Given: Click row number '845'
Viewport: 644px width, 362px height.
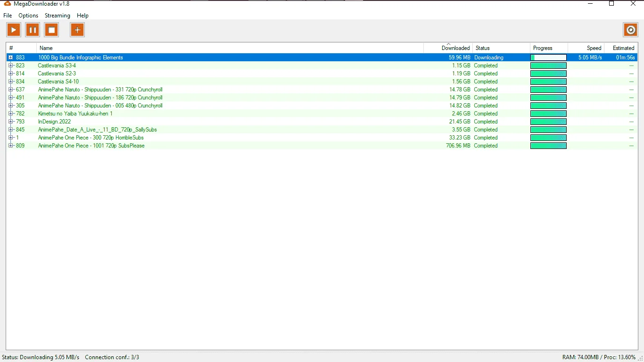Looking at the screenshot, I should [x=20, y=130].
